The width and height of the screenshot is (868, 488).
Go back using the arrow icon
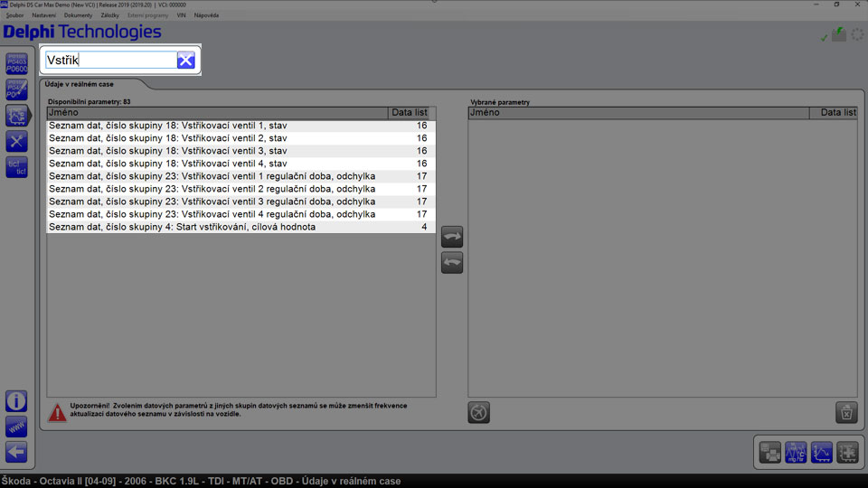pos(16,452)
